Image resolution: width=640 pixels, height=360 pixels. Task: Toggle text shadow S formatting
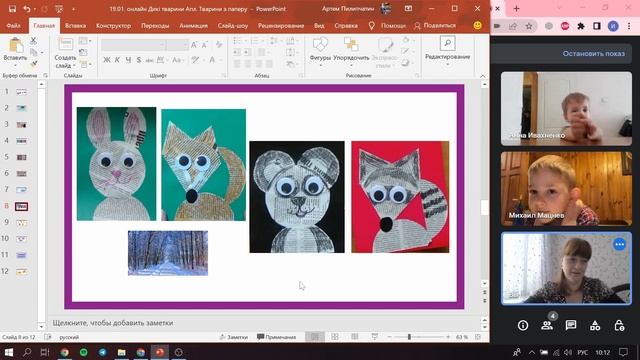click(x=139, y=60)
